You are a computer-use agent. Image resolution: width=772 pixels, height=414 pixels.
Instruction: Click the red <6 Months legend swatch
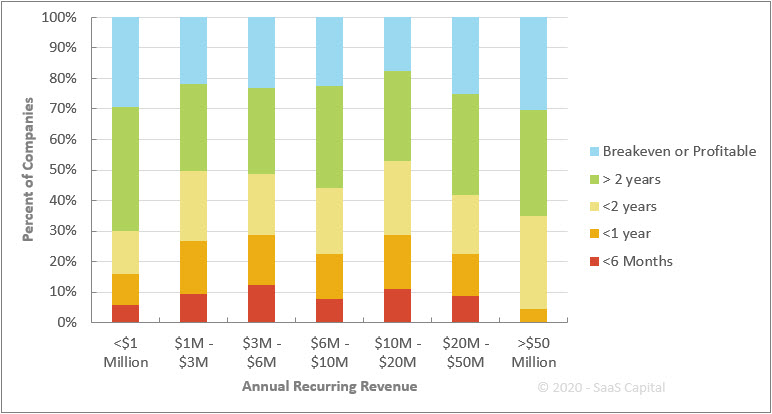(x=594, y=261)
